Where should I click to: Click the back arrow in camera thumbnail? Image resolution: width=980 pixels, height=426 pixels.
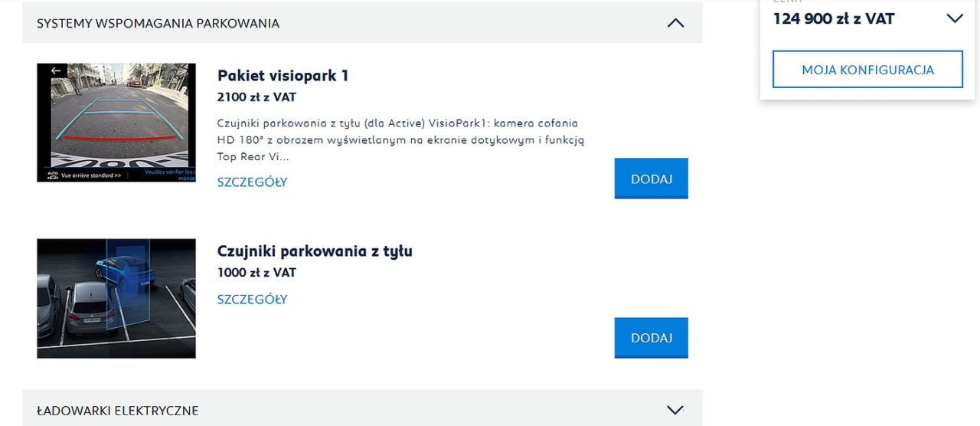tap(56, 70)
